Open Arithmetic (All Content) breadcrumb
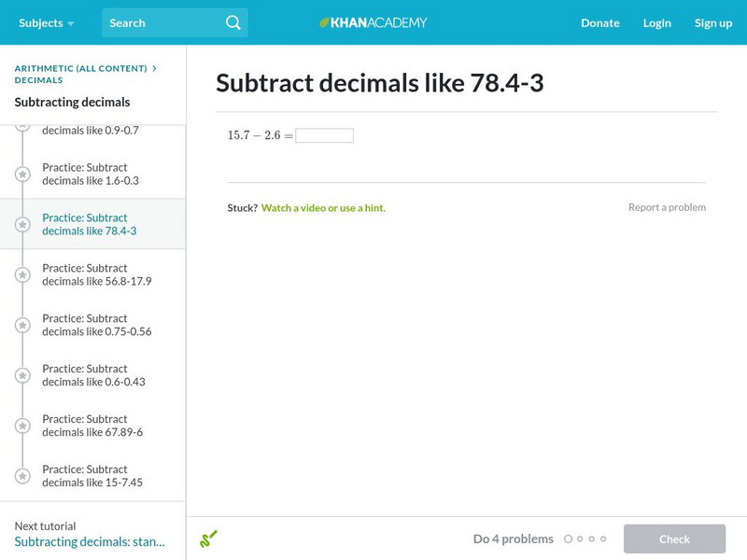 80,68
